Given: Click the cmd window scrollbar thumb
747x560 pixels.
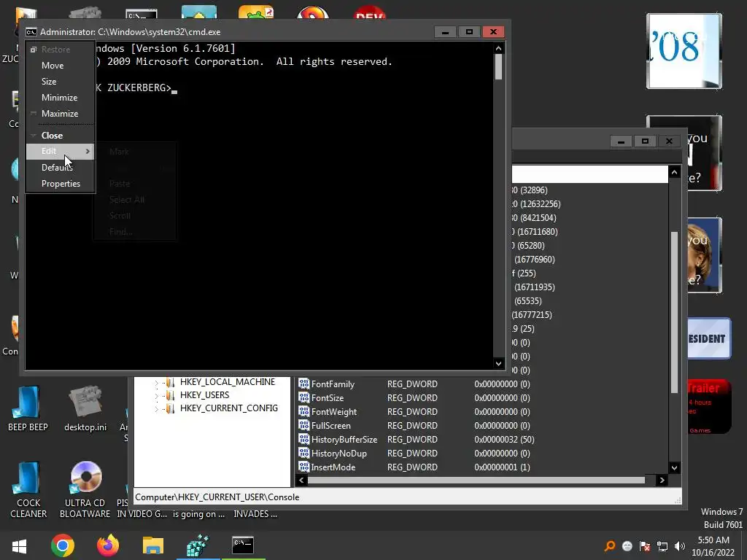Looking at the screenshot, I should 498,67.
